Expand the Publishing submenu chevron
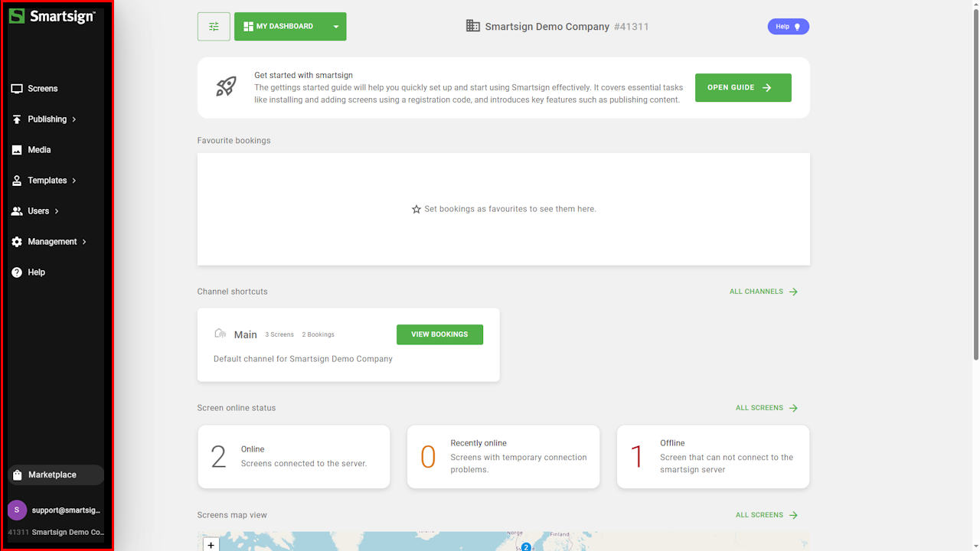Viewport: 980px width, 551px height. coord(74,119)
